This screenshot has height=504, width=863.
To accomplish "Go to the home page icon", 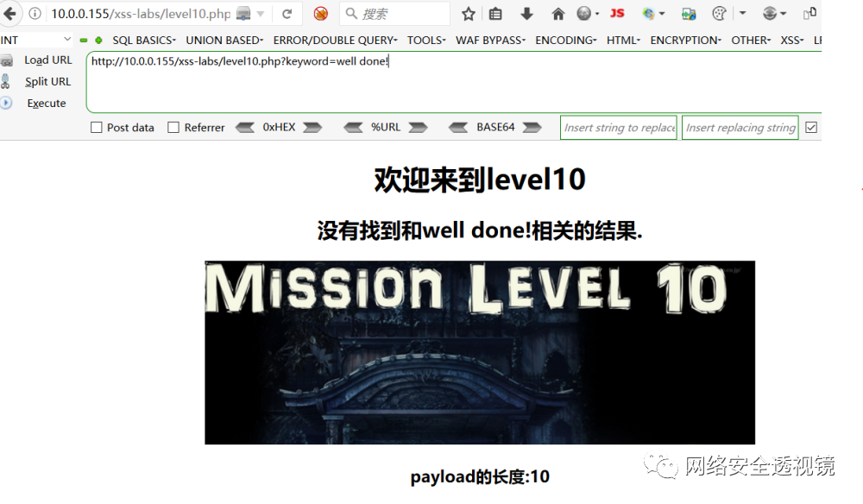I will (x=558, y=14).
